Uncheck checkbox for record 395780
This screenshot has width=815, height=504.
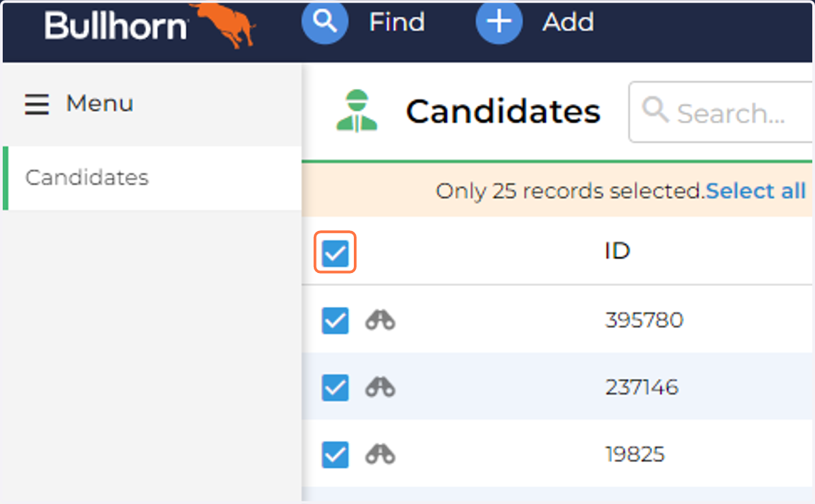tap(335, 321)
